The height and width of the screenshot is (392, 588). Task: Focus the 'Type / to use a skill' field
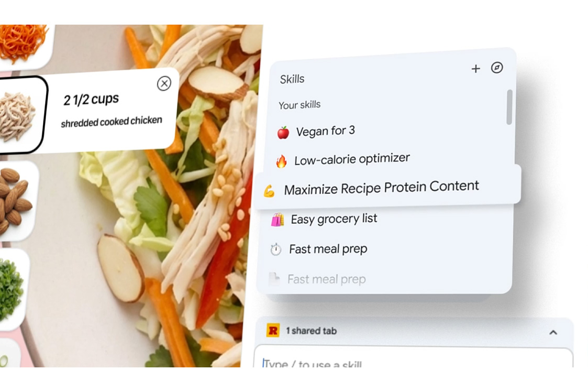[x=413, y=358]
